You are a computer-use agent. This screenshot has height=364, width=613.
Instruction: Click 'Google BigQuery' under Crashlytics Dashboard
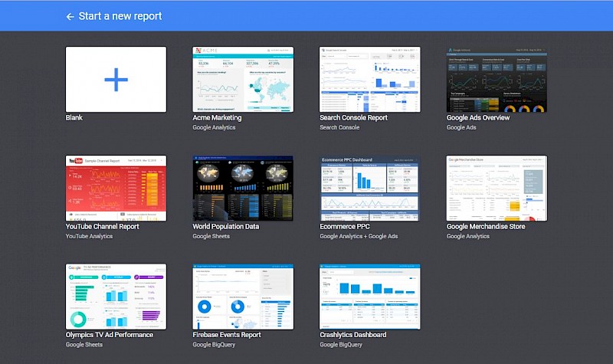pos(341,344)
